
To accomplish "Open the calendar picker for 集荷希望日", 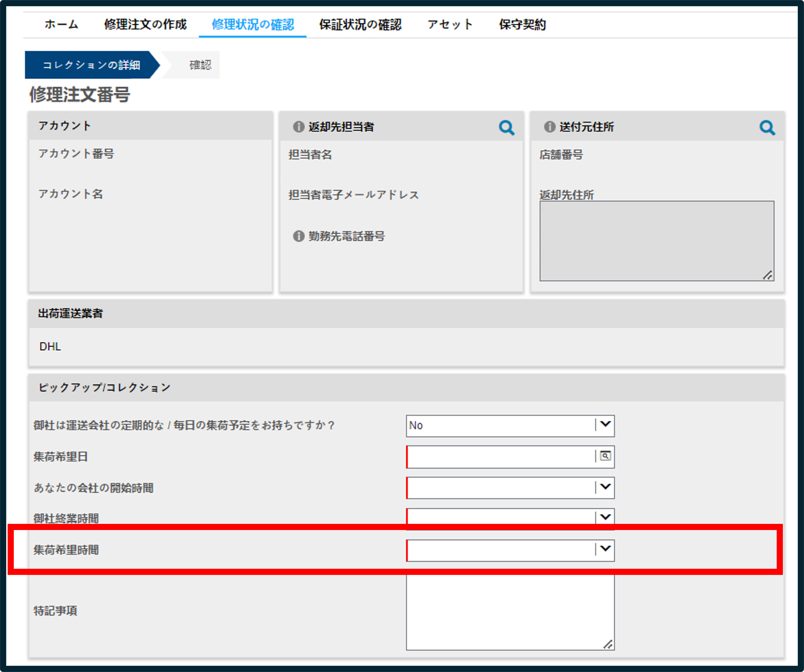I will click(605, 456).
